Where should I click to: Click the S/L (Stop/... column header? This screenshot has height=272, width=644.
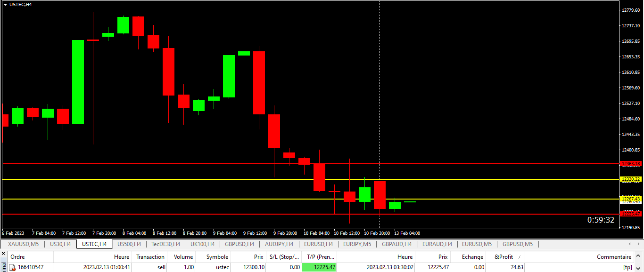pyautogui.click(x=284, y=257)
